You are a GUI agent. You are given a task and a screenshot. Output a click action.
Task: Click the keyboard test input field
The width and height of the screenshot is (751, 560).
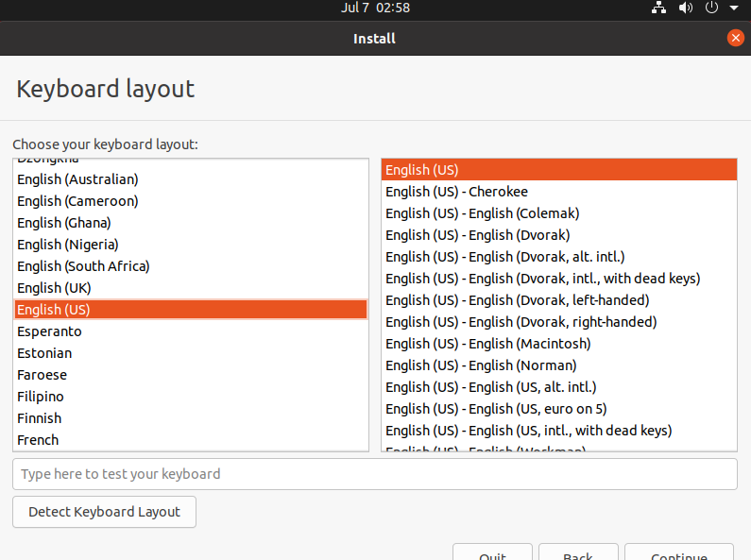(x=374, y=474)
